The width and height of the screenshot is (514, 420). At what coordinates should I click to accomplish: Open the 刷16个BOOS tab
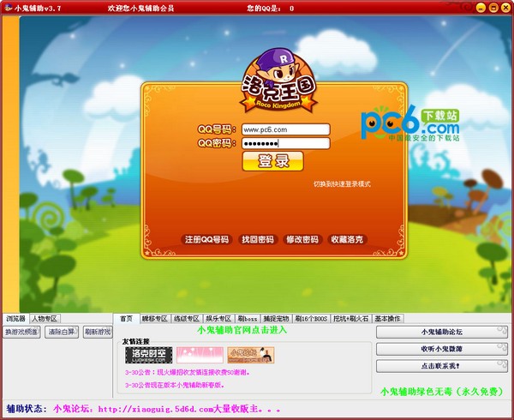pyautogui.click(x=311, y=319)
